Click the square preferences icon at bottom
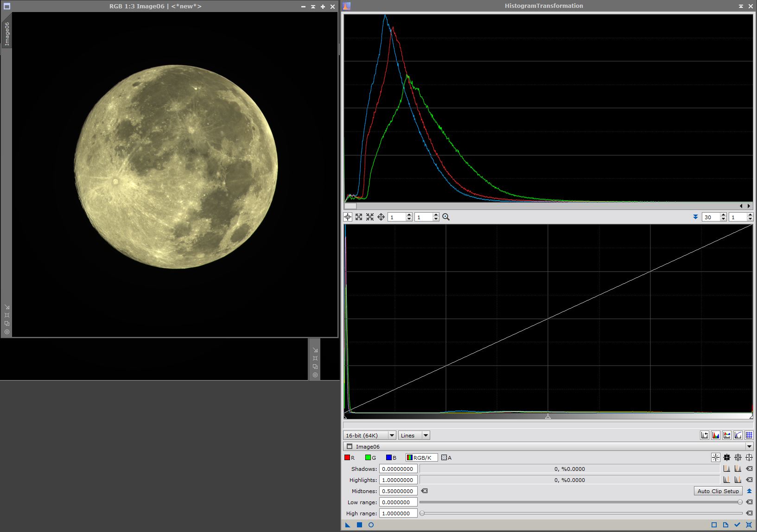This screenshot has height=532, width=757. point(714,525)
